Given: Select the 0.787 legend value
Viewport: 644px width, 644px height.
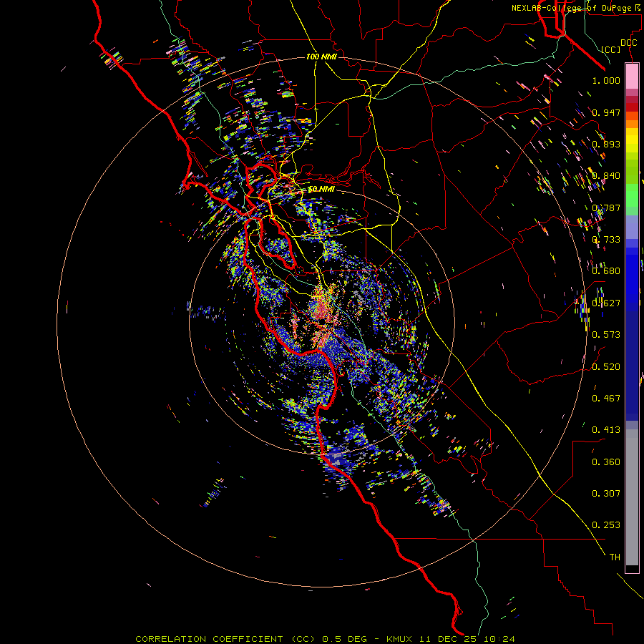Looking at the screenshot, I should [606, 208].
